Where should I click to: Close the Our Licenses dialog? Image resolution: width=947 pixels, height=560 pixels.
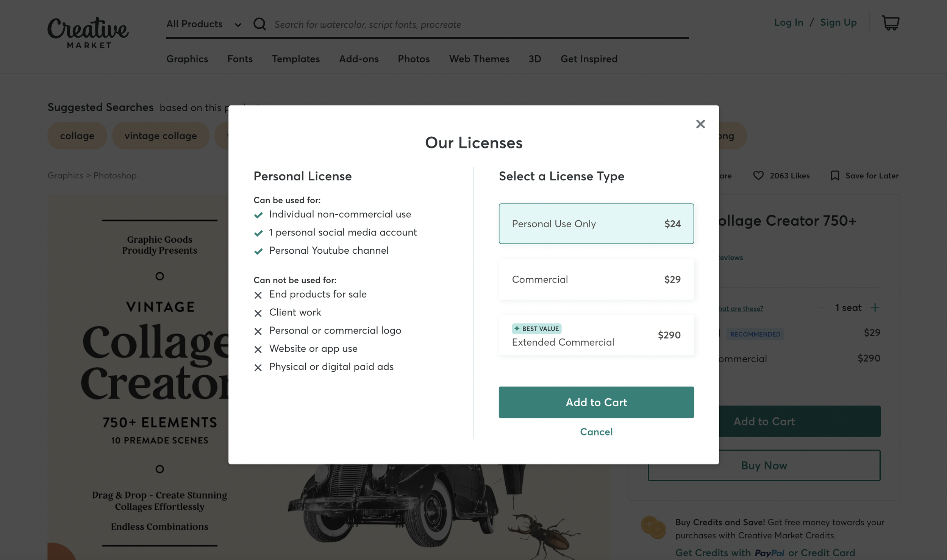coord(700,124)
